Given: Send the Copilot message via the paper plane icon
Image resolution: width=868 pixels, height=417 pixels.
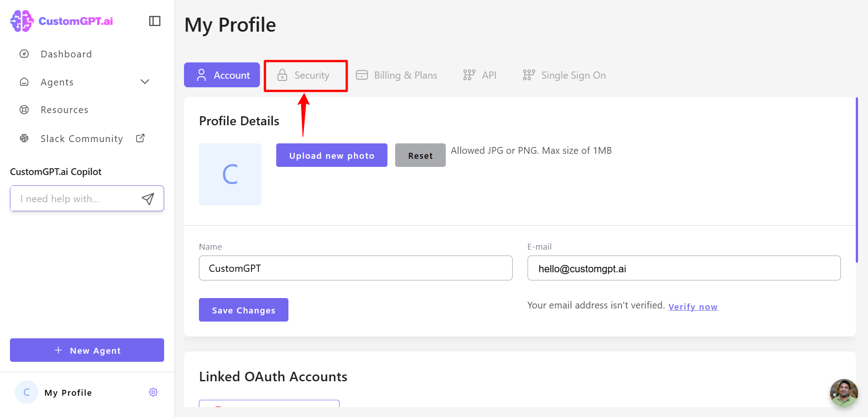Looking at the screenshot, I should 148,199.
